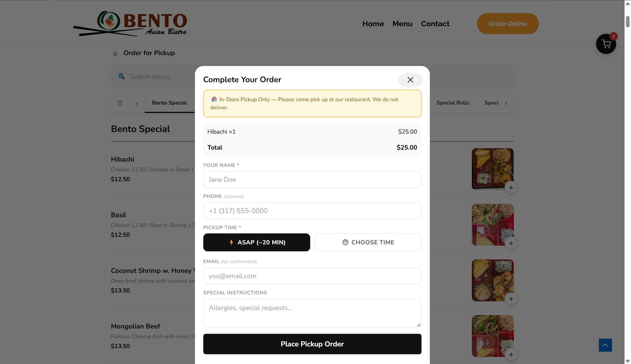Click the scroll-to-top arrow button
This screenshot has height=364, width=631.
pos(606,345)
